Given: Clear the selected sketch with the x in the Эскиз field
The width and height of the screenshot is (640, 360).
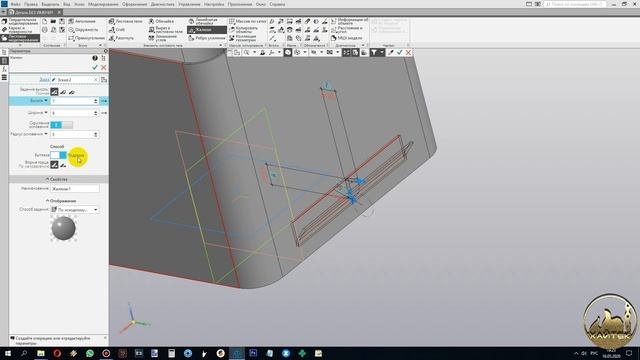Looking at the screenshot, I should click(x=96, y=80).
